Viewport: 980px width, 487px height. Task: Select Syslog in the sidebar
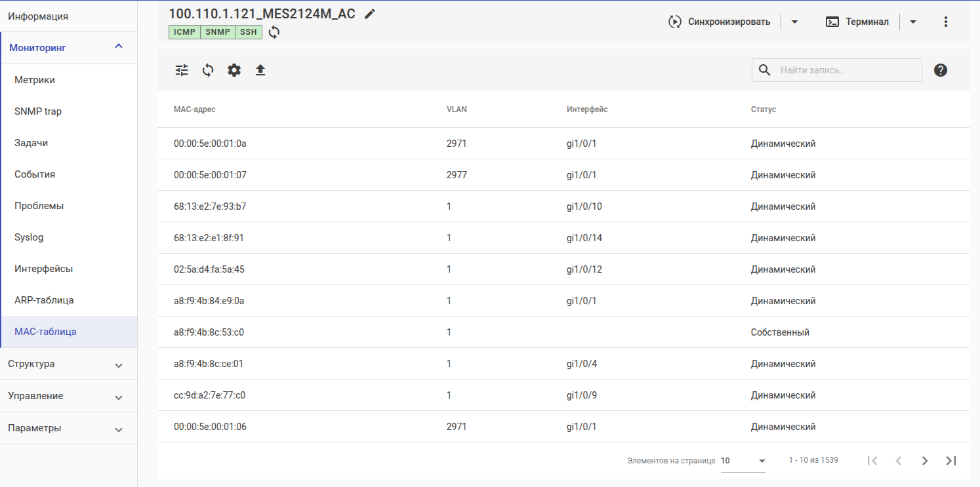29,237
